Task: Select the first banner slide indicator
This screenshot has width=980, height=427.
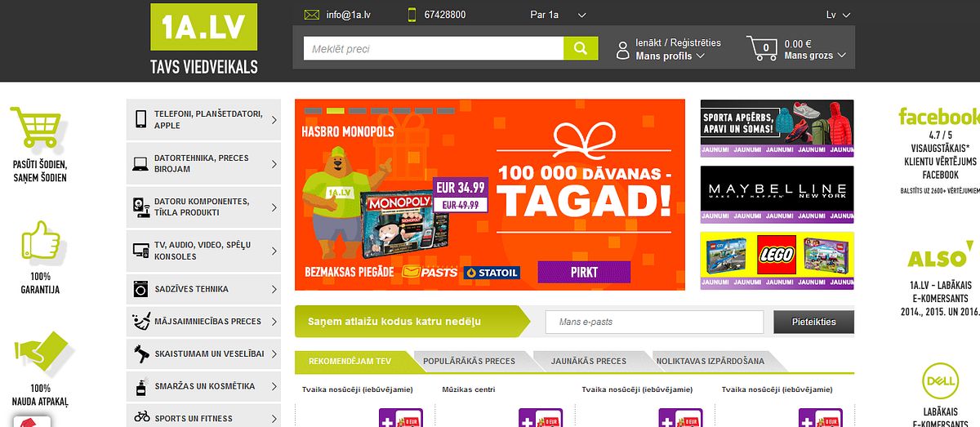Action: pos(314,110)
